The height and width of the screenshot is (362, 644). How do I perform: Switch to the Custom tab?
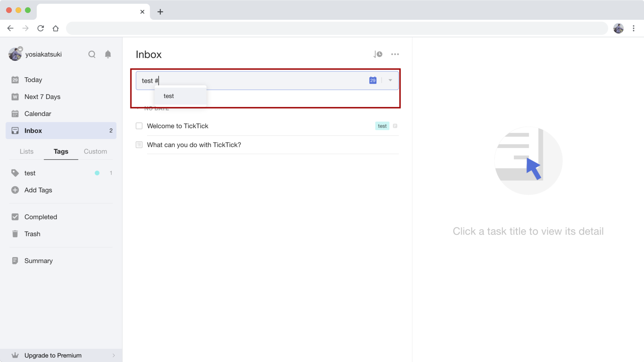tap(95, 151)
